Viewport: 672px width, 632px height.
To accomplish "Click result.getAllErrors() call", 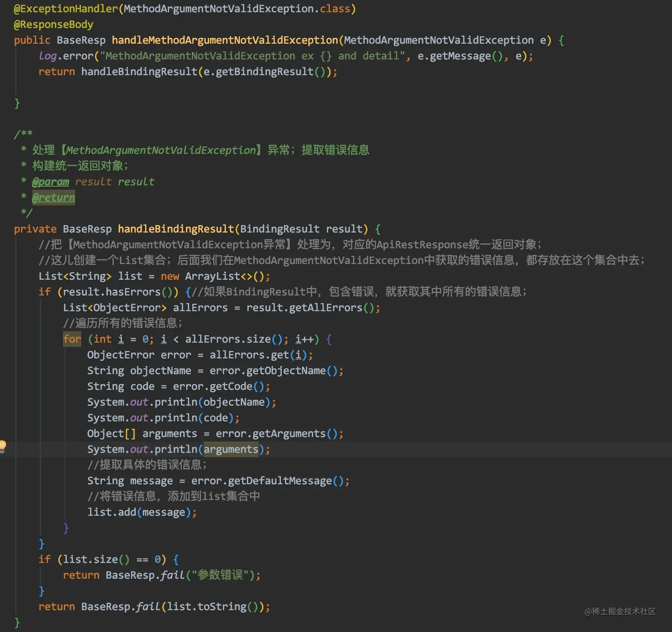I will tap(310, 308).
